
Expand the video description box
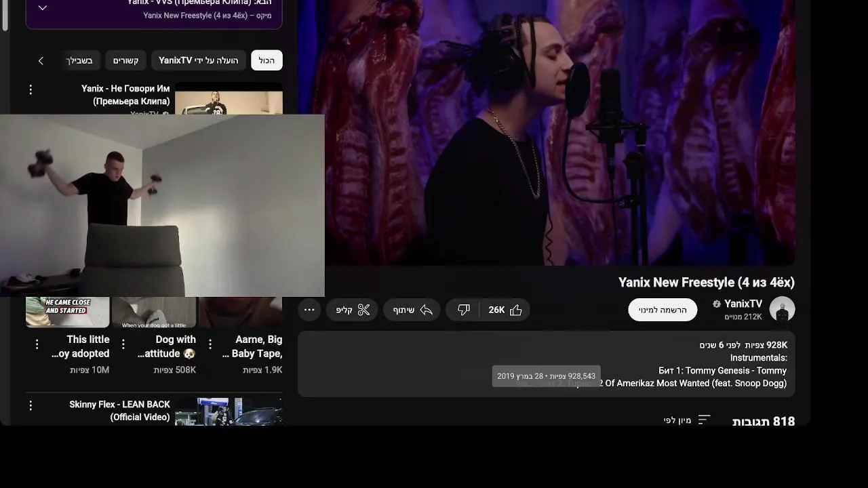[547, 364]
